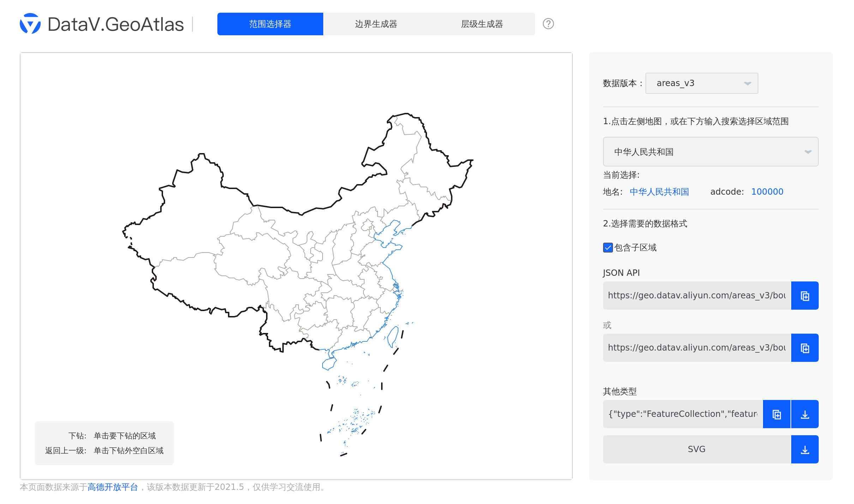This screenshot has height=504, width=854.
Task: Copy the second JSON API URL
Action: tap(805, 348)
